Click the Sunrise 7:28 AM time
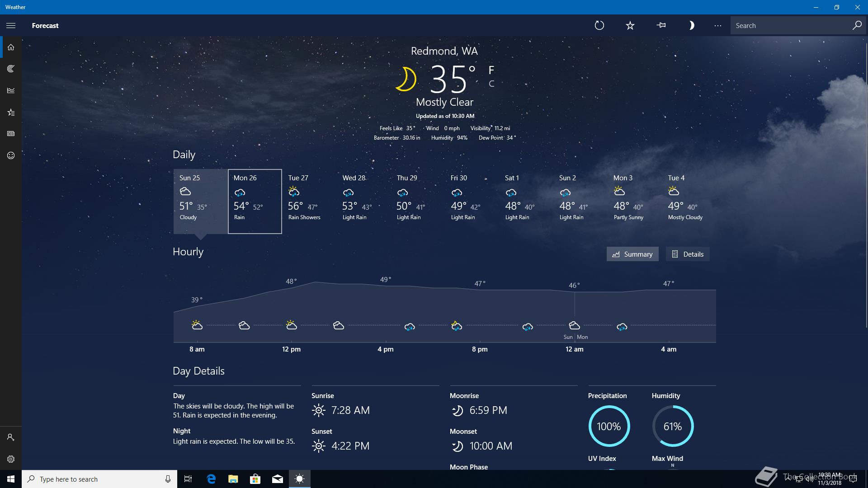The width and height of the screenshot is (868, 488). tap(350, 410)
